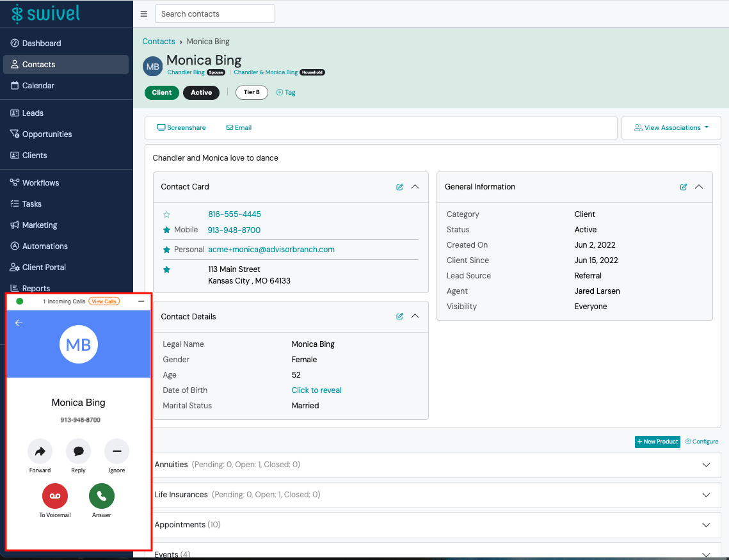Click to reveal Date of Birth
This screenshot has width=729, height=560.
click(317, 390)
